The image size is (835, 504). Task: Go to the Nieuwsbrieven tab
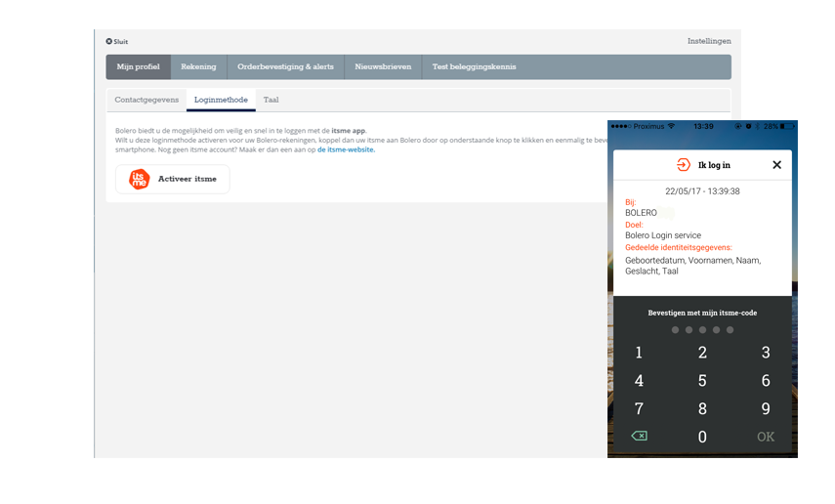[383, 67]
